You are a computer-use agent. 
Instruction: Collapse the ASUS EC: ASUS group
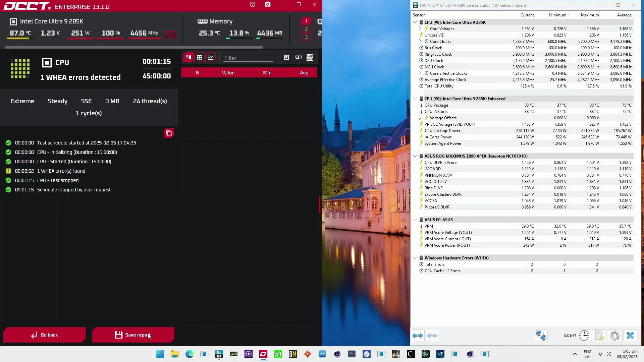415,220
